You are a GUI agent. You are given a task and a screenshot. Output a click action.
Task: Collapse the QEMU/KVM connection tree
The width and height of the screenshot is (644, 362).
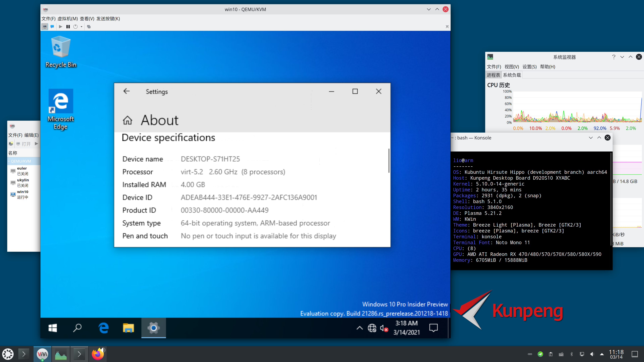[x=9, y=161]
